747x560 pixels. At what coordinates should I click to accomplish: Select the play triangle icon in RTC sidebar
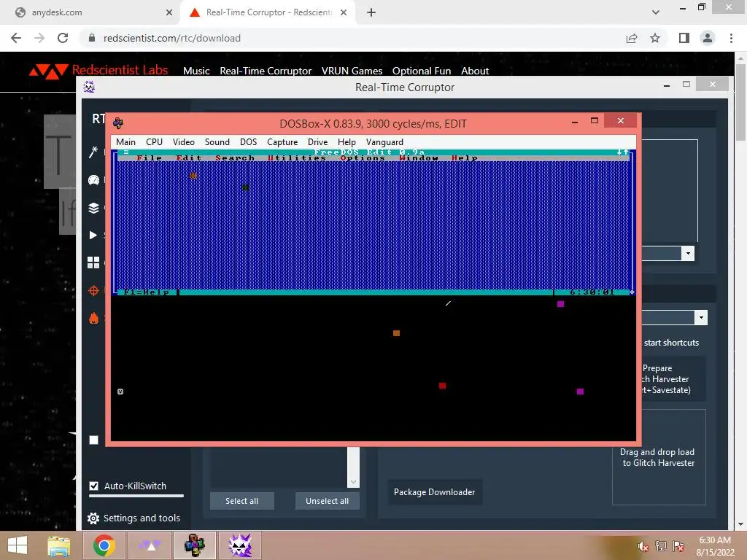[93, 235]
